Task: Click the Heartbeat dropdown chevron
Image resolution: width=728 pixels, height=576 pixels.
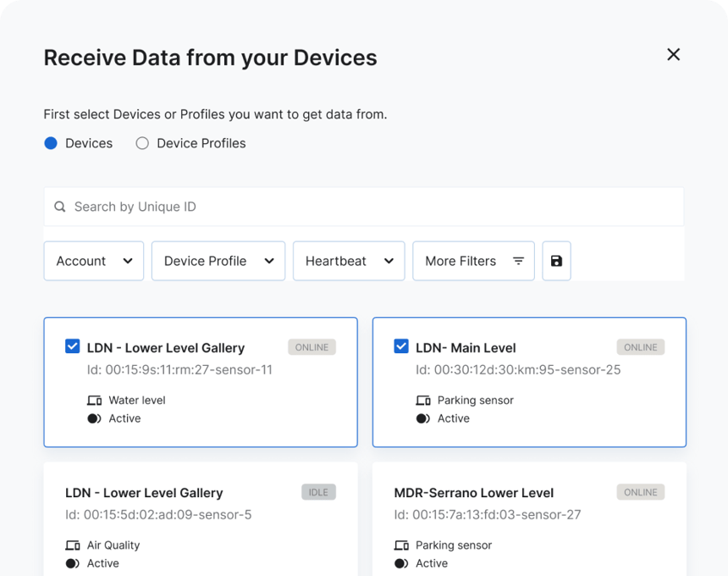Action: tap(389, 261)
